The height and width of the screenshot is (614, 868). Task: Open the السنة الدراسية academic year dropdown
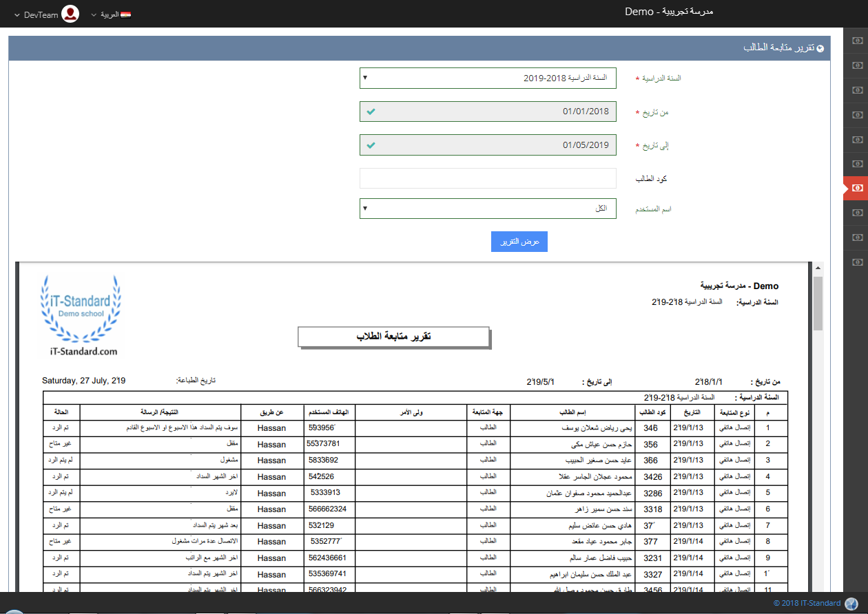[488, 78]
